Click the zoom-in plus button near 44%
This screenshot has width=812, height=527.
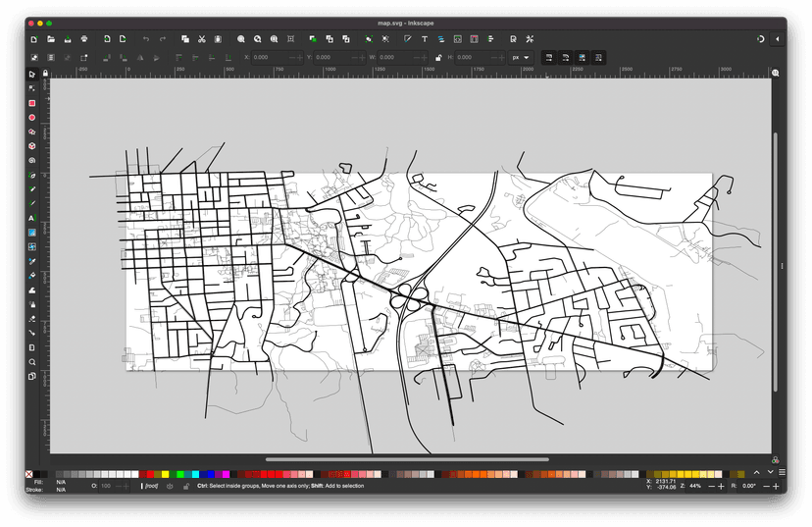tap(721, 486)
